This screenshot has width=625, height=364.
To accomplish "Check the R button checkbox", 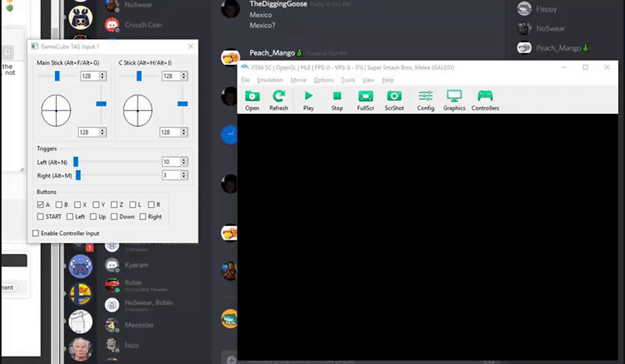I will pyautogui.click(x=151, y=205).
